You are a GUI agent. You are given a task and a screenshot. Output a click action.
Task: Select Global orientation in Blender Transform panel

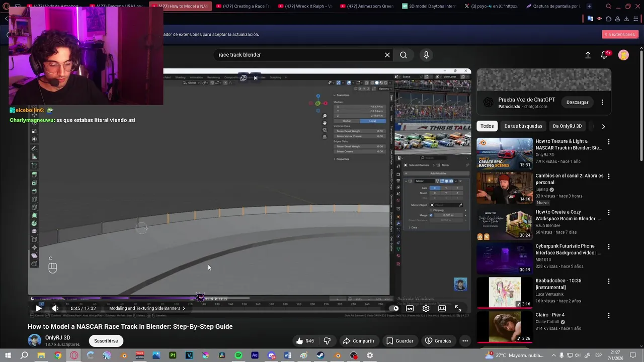tap(347, 121)
